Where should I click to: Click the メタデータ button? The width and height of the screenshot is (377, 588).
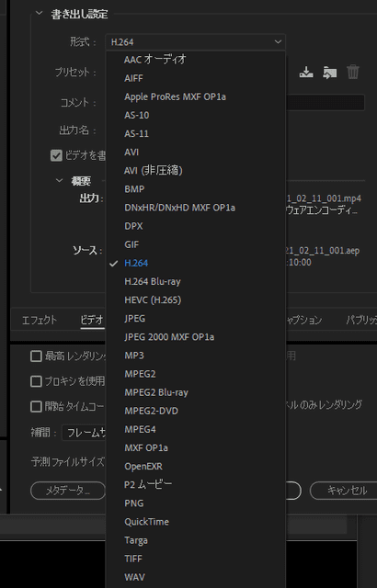68,491
